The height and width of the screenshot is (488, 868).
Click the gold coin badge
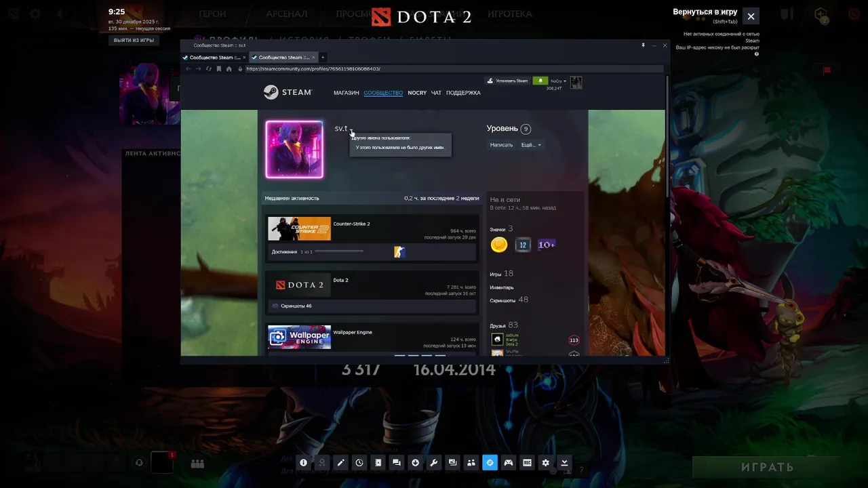[499, 245]
